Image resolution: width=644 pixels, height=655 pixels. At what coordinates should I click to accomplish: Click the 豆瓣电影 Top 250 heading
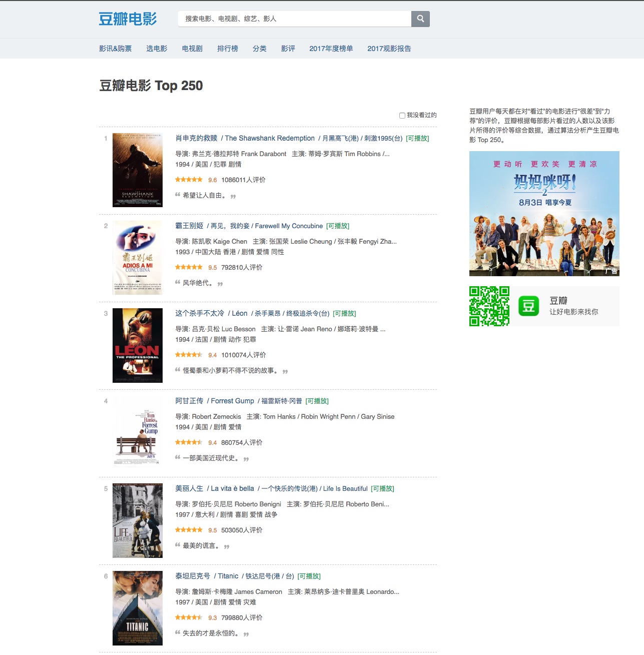click(x=151, y=86)
